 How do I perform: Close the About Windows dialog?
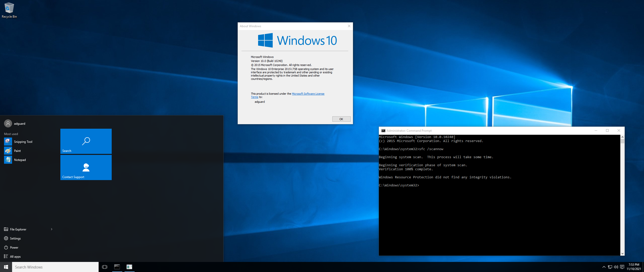349,26
